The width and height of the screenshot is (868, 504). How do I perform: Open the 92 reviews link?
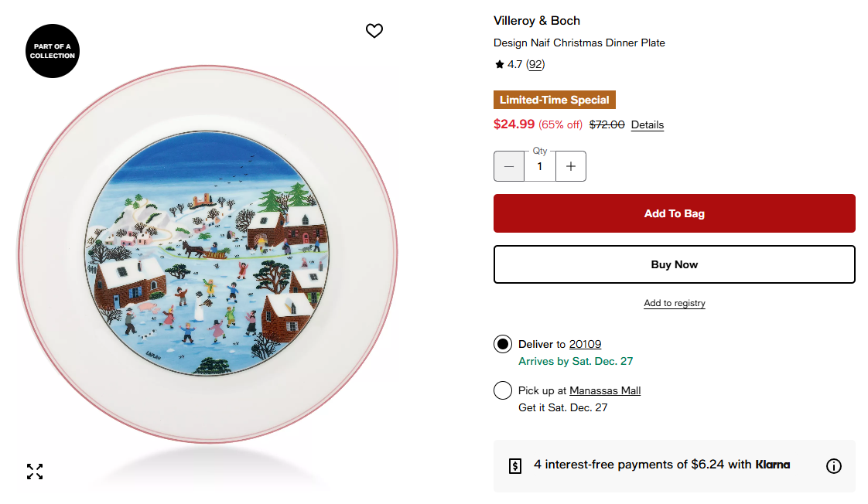[535, 65]
